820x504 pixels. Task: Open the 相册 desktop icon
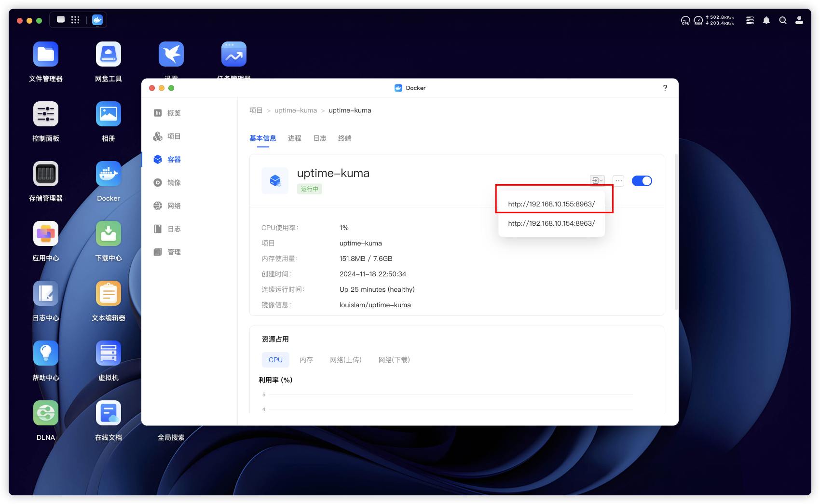click(109, 114)
